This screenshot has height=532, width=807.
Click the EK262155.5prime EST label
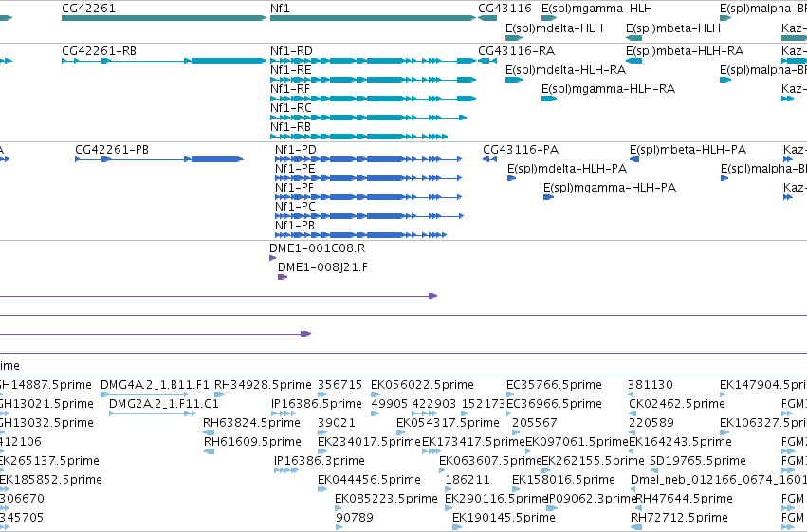click(593, 461)
